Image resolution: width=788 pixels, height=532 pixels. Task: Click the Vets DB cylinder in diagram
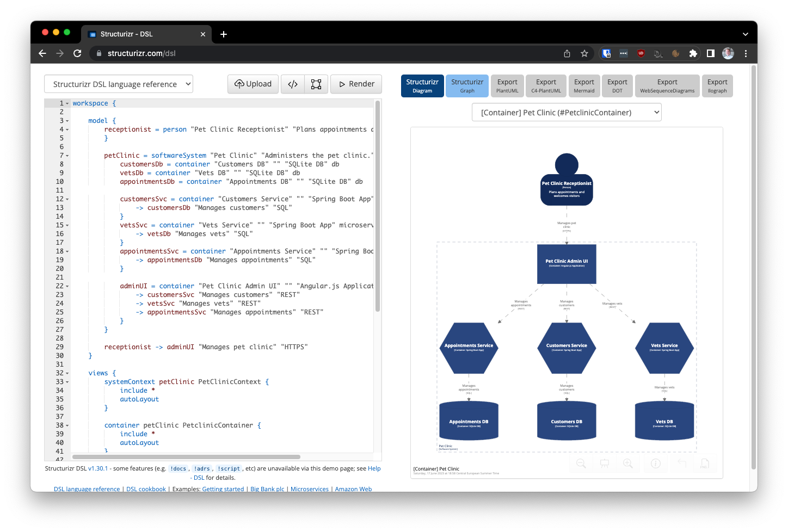[x=664, y=421]
